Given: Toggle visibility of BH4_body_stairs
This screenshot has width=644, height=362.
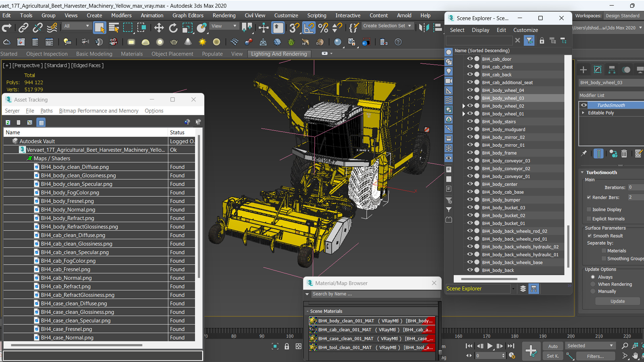Looking at the screenshot, I should 470,121.
